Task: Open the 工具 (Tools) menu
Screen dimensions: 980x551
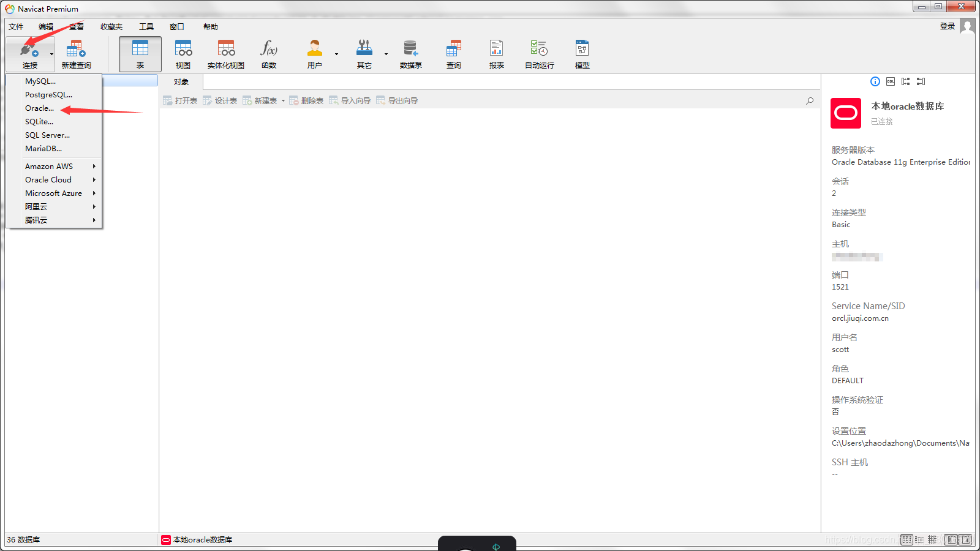Action: 146,27
